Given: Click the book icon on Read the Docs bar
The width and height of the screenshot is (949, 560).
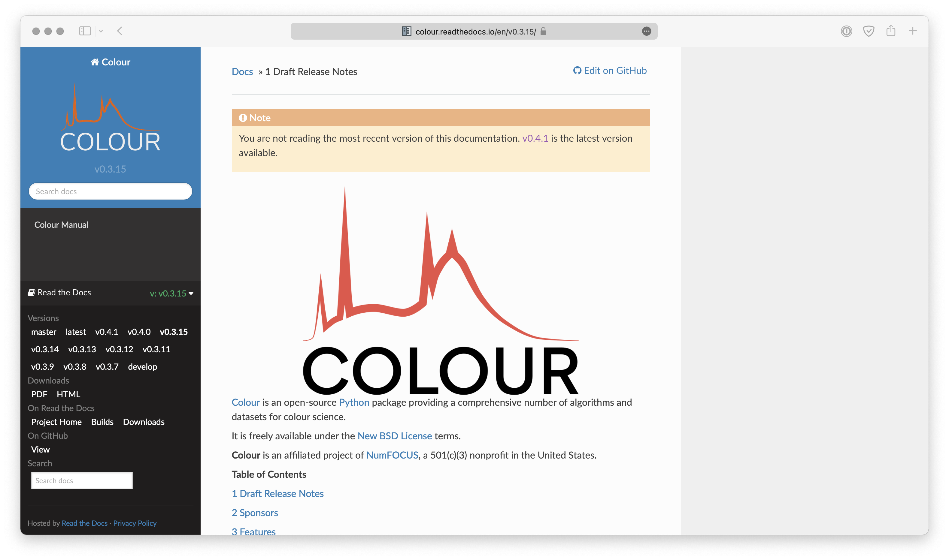Looking at the screenshot, I should click(31, 292).
